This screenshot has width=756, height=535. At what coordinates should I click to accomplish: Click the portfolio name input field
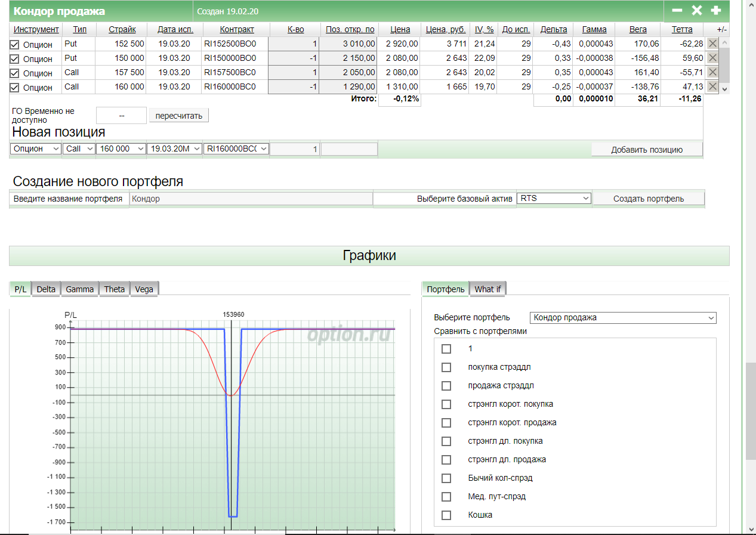[251, 199]
